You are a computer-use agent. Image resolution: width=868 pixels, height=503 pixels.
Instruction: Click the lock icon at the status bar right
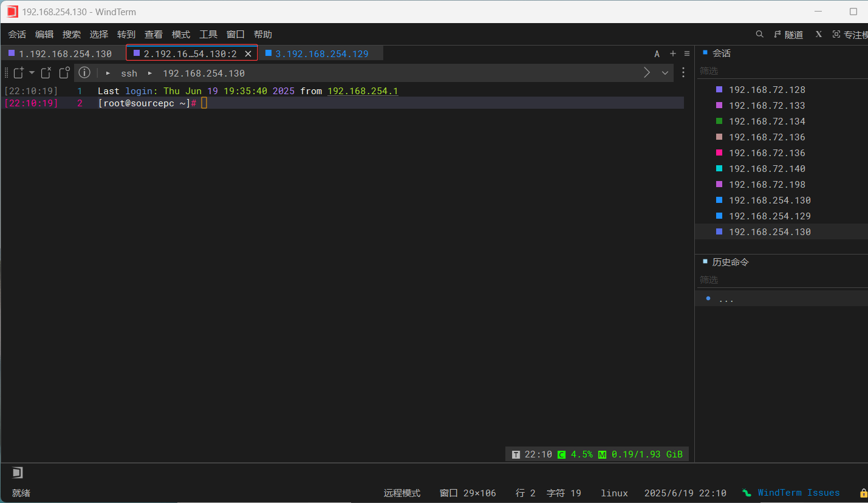(863, 493)
